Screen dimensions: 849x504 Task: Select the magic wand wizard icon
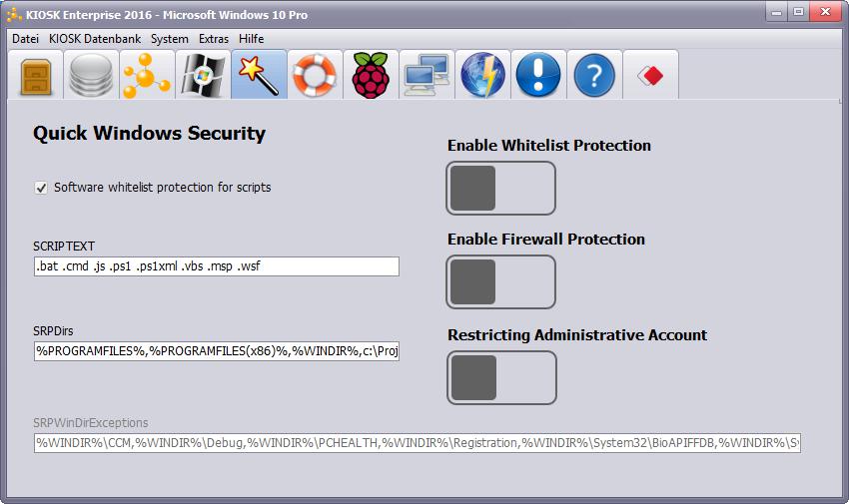click(x=259, y=75)
